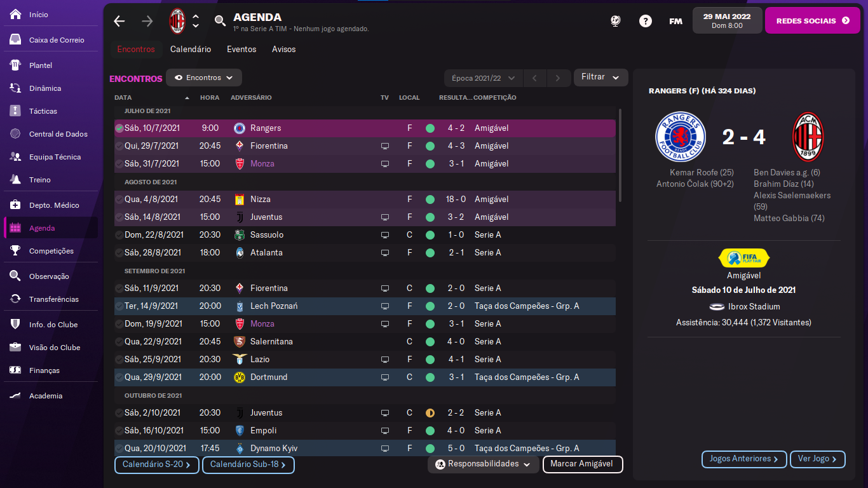868x488 pixels.
Task: Toggle the check mark on Dortmund fixture
Action: click(x=119, y=377)
